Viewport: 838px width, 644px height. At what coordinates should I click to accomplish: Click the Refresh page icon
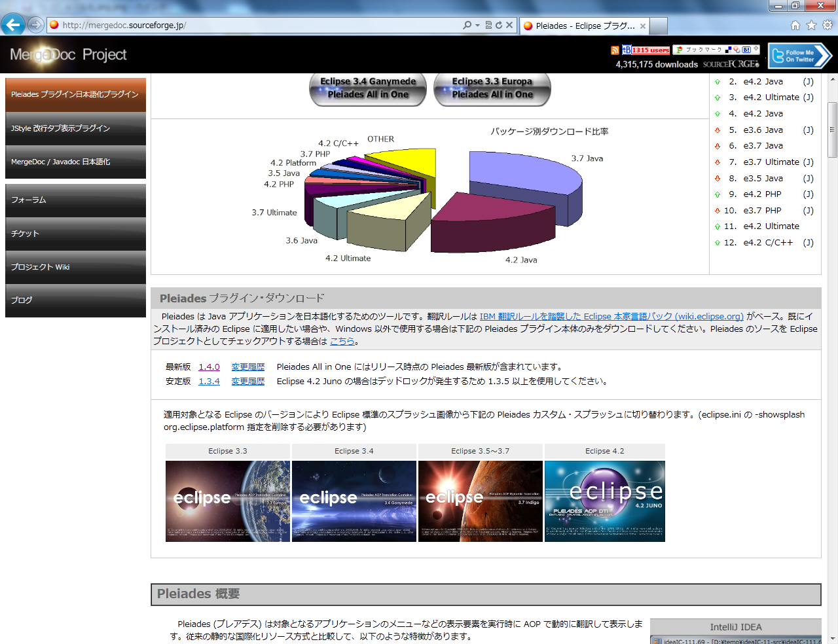(499, 25)
